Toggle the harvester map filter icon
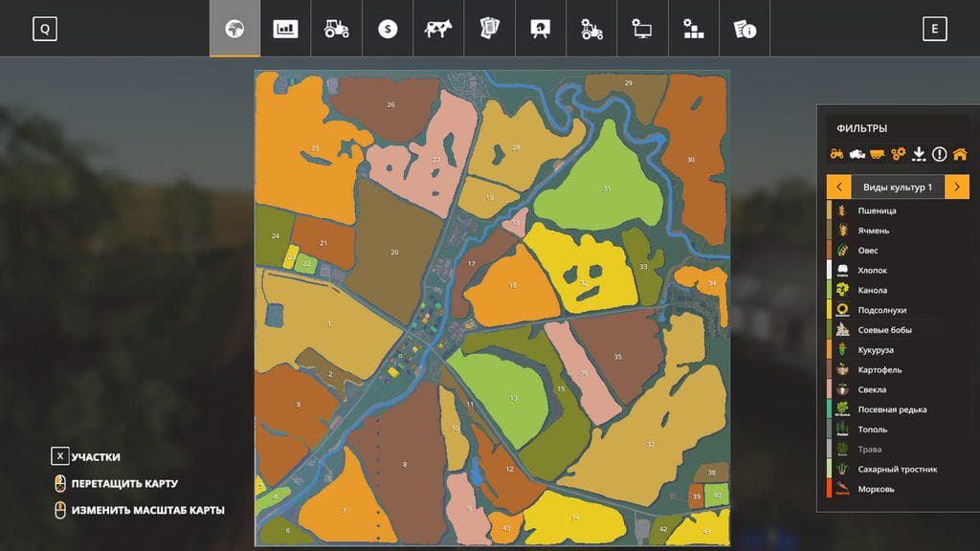 857,154
